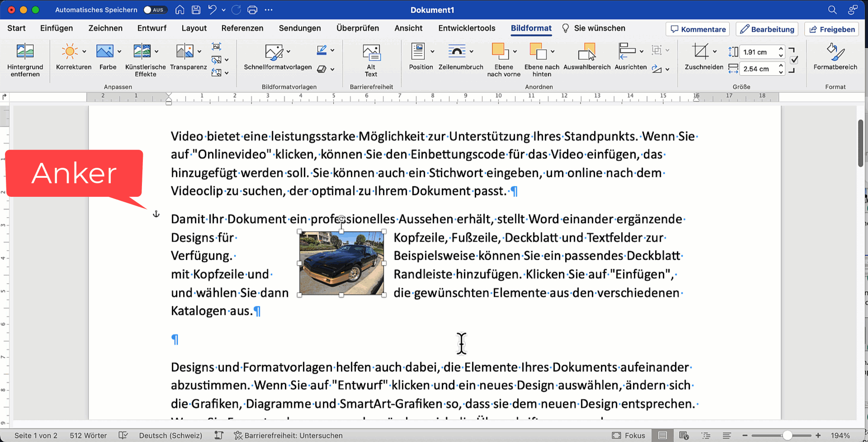
Task: Switch to the Einfügen tab
Action: [57, 28]
